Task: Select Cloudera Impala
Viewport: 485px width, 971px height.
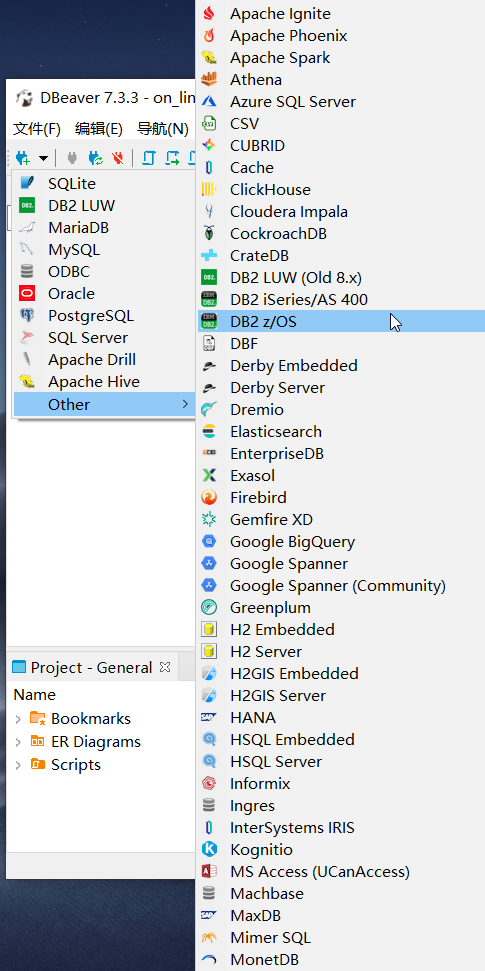Action: click(341, 212)
